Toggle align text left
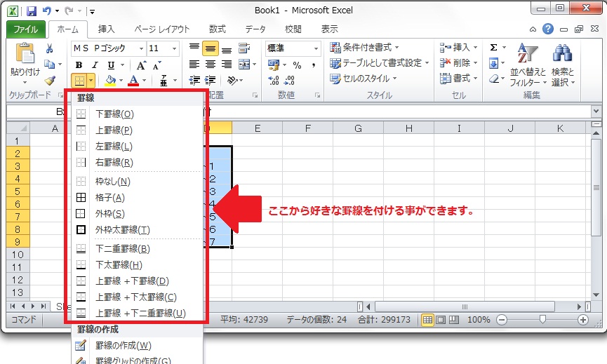This screenshot has width=607, height=364. point(194,65)
